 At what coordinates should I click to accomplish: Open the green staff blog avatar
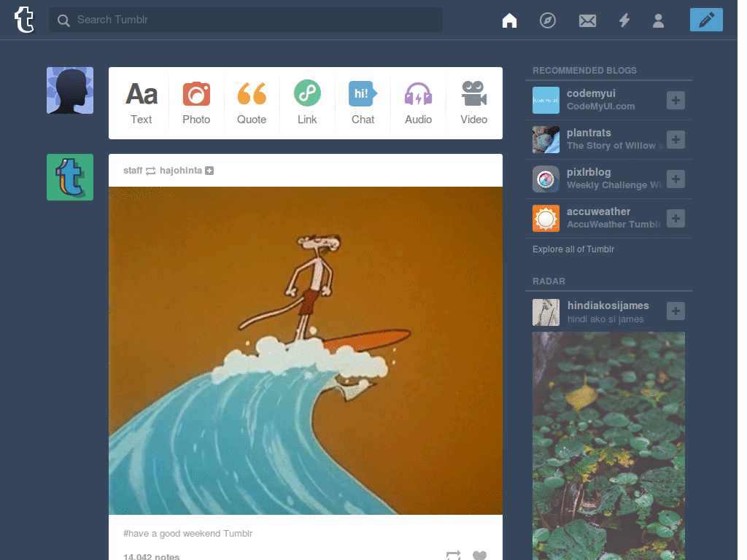(x=70, y=177)
